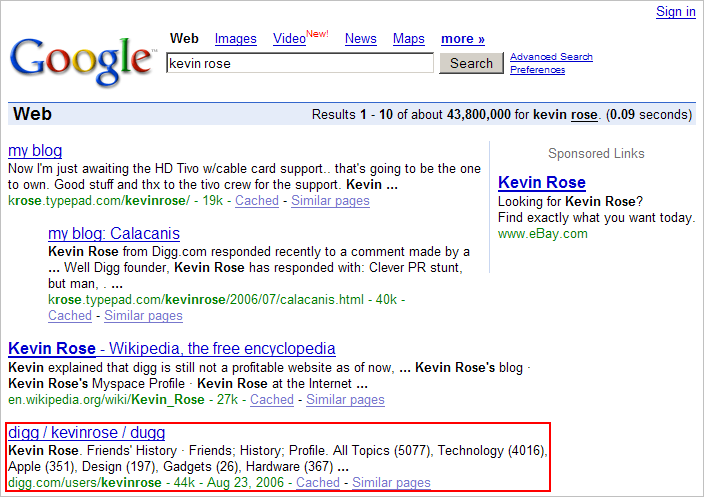Open Similar pages for krose.typepad.com/kevinrose/ result
This screenshot has height=497, width=704.
coord(330,201)
